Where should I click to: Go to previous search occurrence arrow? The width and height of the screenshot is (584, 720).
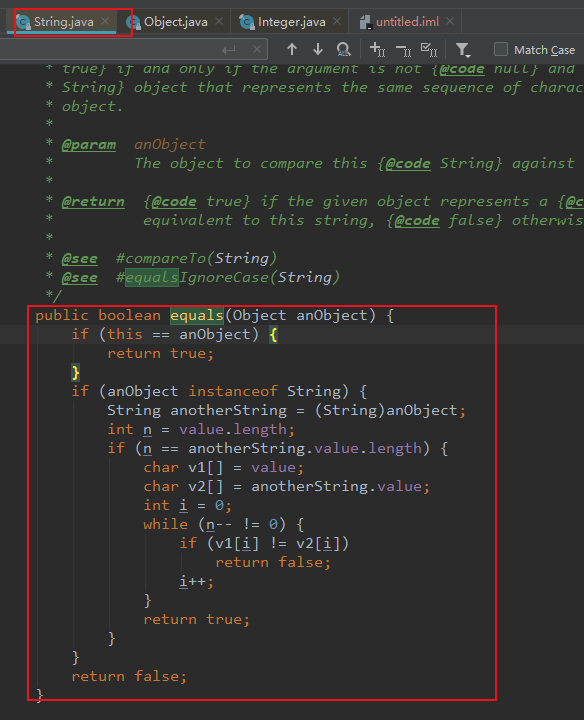[x=292, y=49]
